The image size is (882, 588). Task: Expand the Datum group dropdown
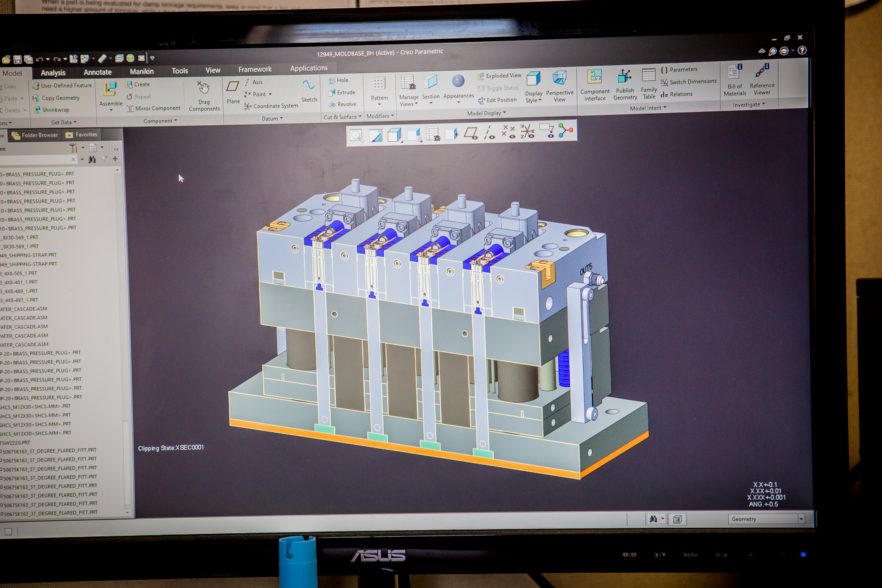(x=272, y=118)
